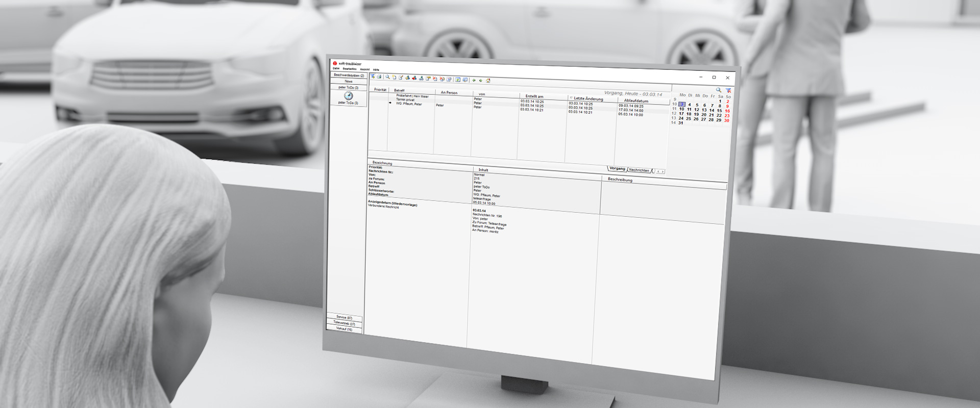Click the clock icon for peter ToDo
980x408 pixels.
coord(349,96)
